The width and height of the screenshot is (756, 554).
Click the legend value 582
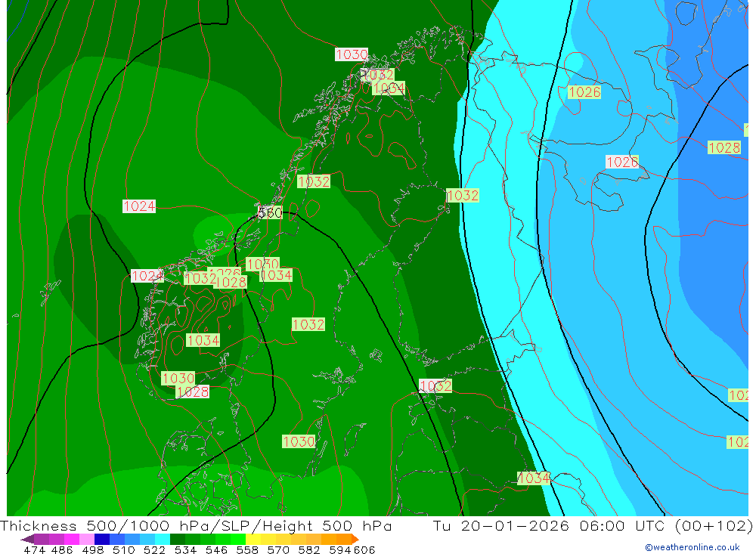point(308,549)
